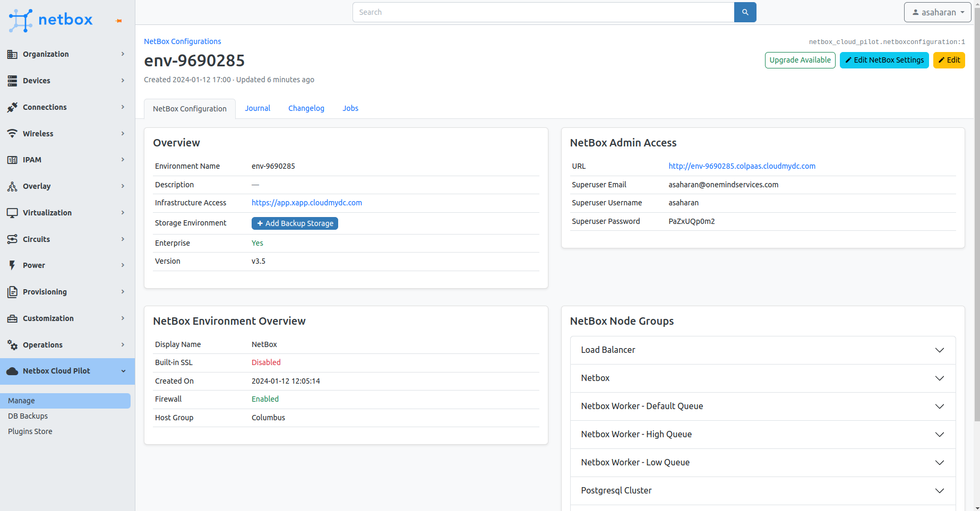The image size is (980, 511).
Task: Open DB Backups in sidebar
Action: (x=28, y=416)
